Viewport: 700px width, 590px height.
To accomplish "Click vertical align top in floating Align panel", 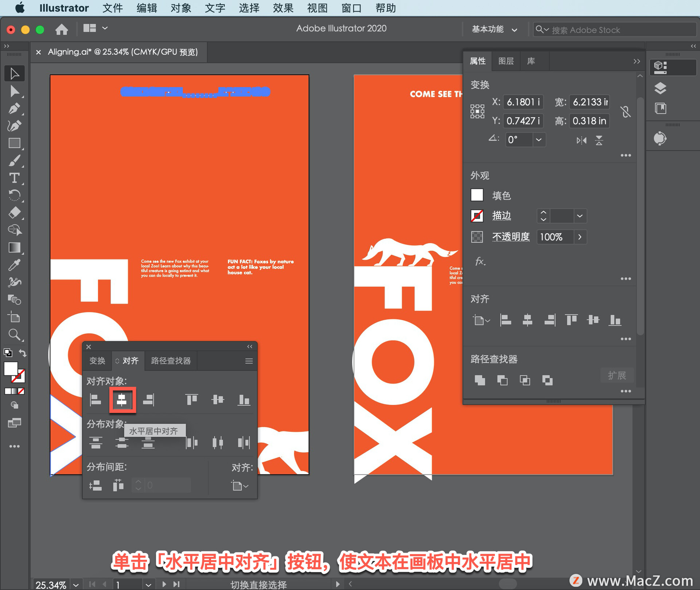I will 191,400.
